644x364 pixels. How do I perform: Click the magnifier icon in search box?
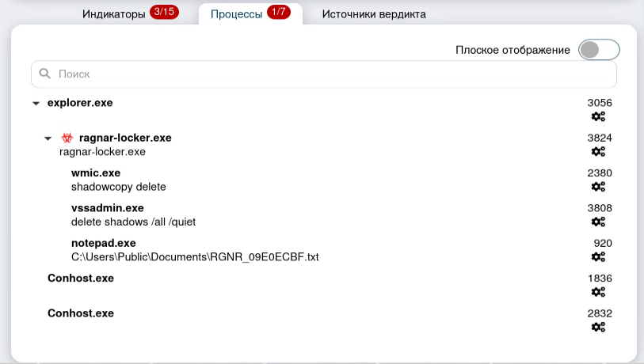(x=45, y=74)
